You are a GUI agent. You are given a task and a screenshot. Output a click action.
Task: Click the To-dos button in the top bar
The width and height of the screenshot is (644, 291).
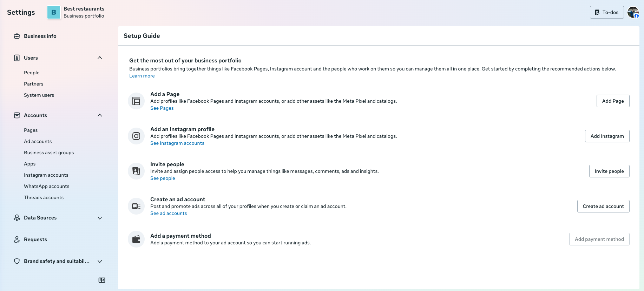coord(607,12)
